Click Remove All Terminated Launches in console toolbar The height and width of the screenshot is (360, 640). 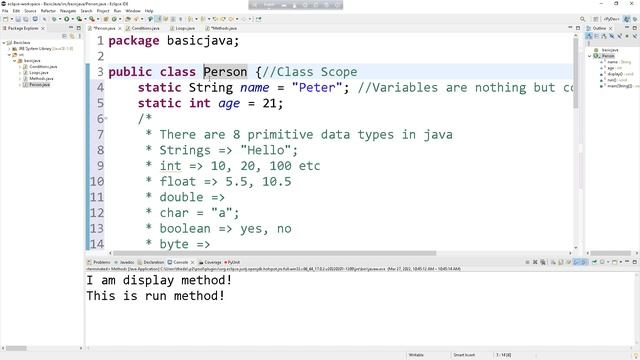543,262
